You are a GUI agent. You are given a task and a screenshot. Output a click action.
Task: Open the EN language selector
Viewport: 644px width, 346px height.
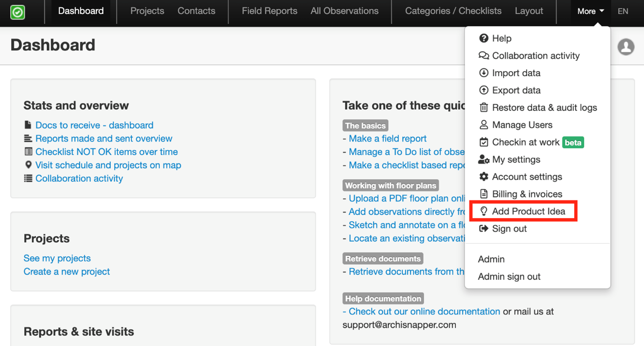click(x=623, y=11)
